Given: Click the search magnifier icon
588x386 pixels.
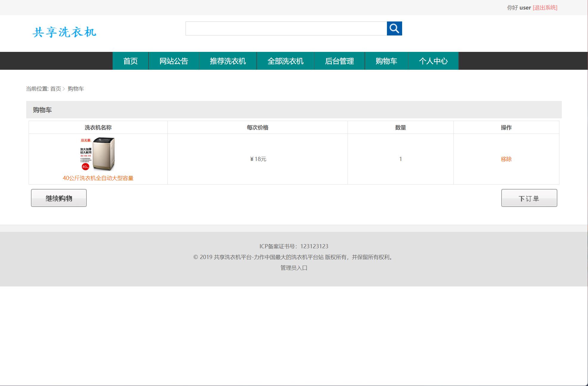Looking at the screenshot, I should 394,29.
